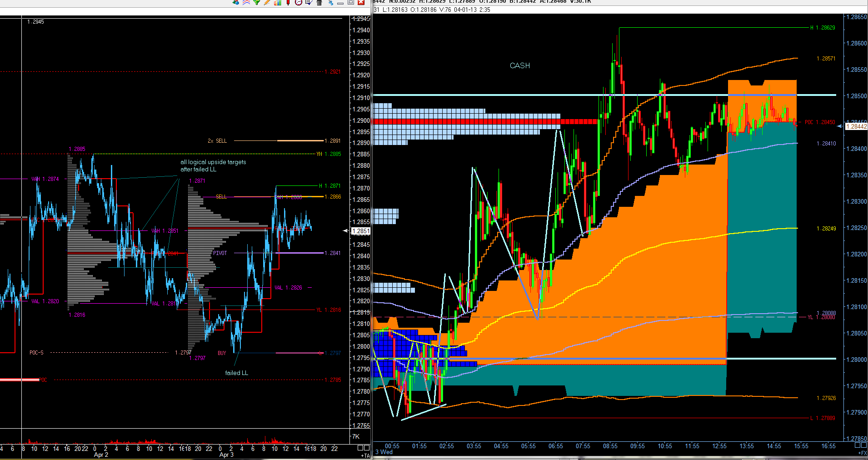Select the pencil drawing tool icon
The image size is (868, 460).
[x=267, y=2]
